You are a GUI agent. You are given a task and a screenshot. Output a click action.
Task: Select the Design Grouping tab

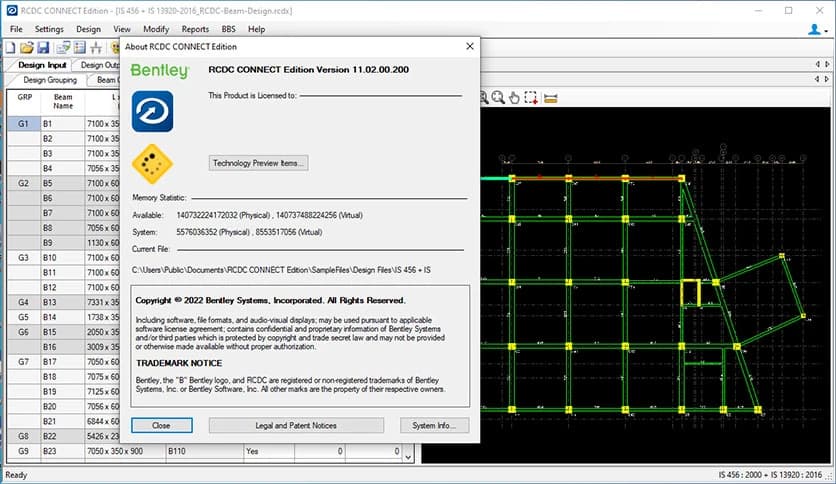[x=50, y=80]
